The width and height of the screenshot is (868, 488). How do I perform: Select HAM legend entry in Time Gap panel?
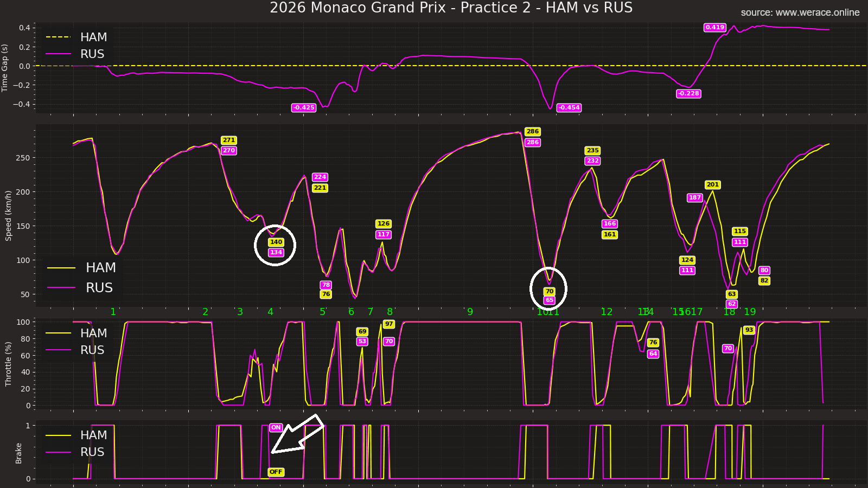tap(76, 37)
